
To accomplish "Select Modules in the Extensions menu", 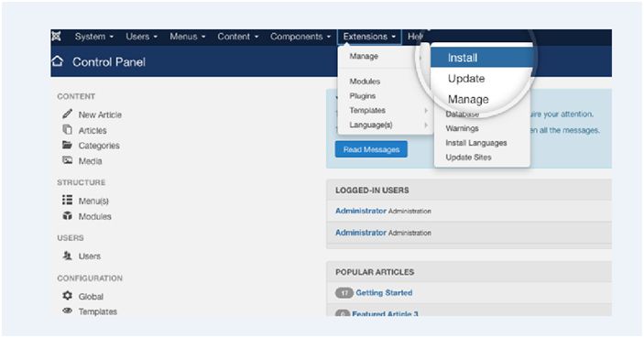I will 365,82.
